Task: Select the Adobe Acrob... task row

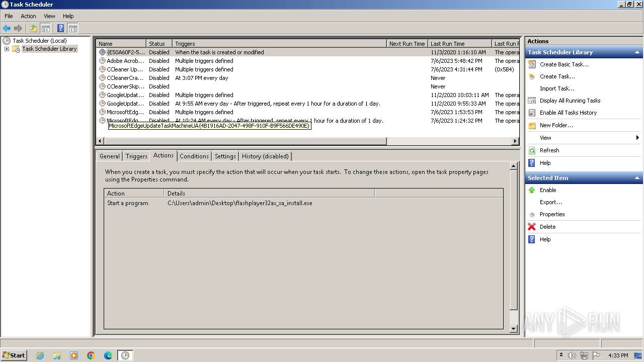Action: pyautogui.click(x=307, y=61)
